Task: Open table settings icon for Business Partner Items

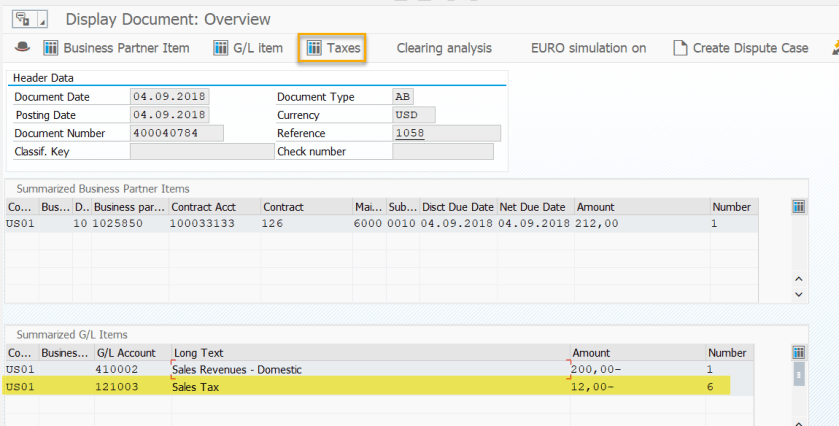Action: click(x=798, y=207)
